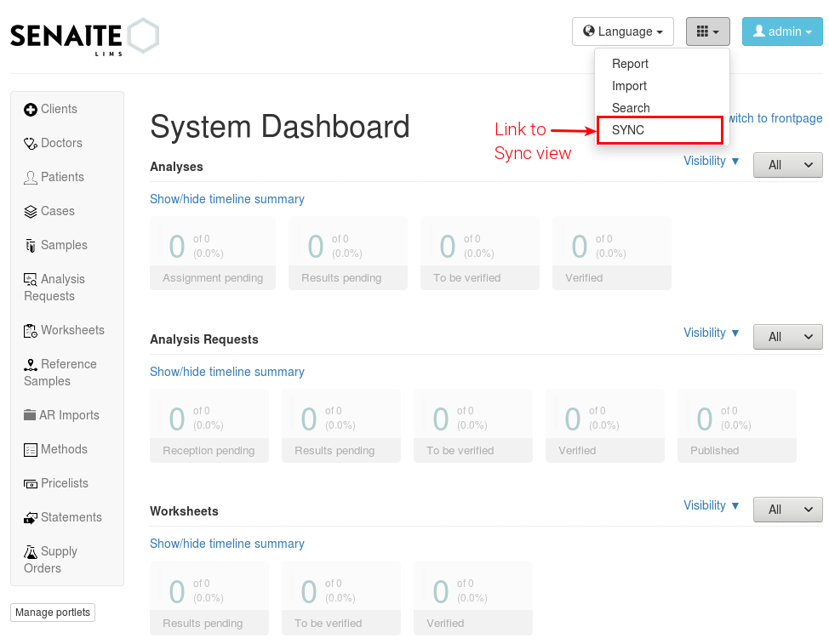Select SYNC from the open menu
This screenshot has width=829, height=644.
tap(630, 129)
